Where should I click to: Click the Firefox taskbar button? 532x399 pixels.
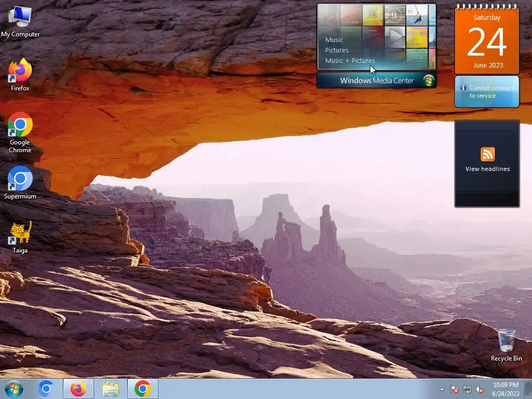click(78, 389)
